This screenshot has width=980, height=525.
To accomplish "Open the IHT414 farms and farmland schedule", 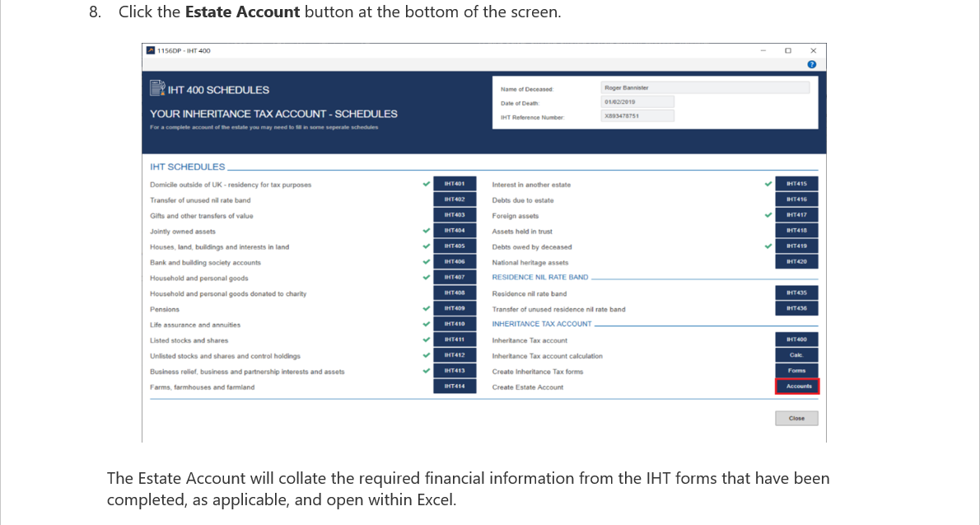I will 455,386.
